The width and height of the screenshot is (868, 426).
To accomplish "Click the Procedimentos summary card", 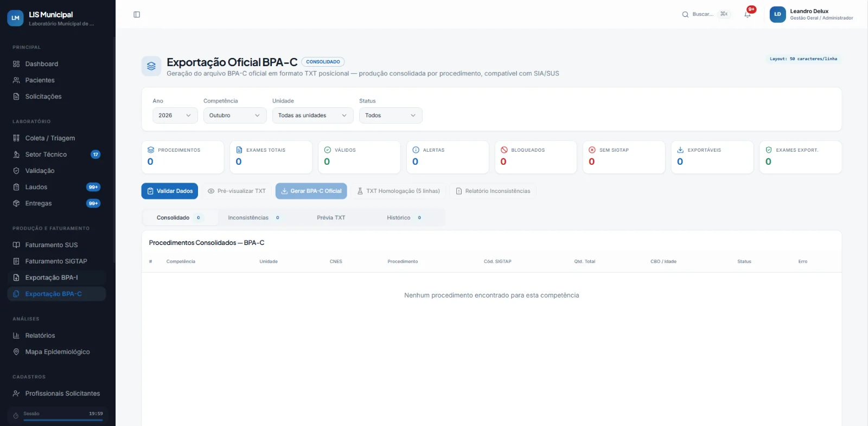I will point(183,157).
